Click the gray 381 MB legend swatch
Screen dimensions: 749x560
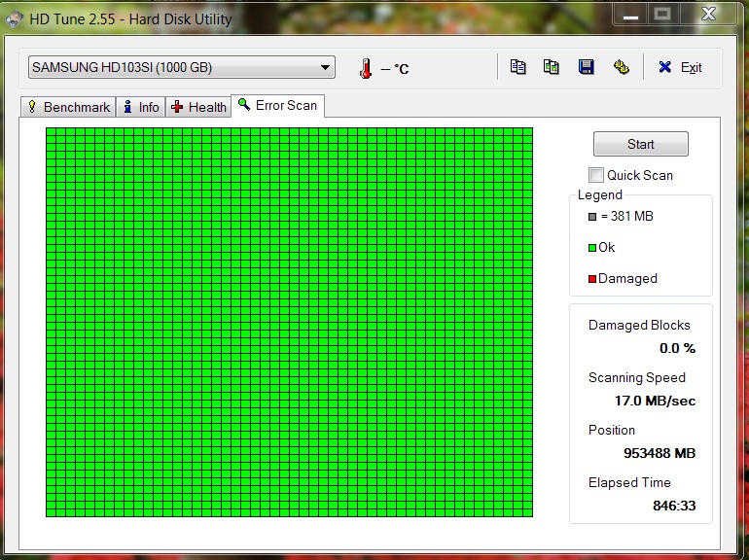(592, 217)
